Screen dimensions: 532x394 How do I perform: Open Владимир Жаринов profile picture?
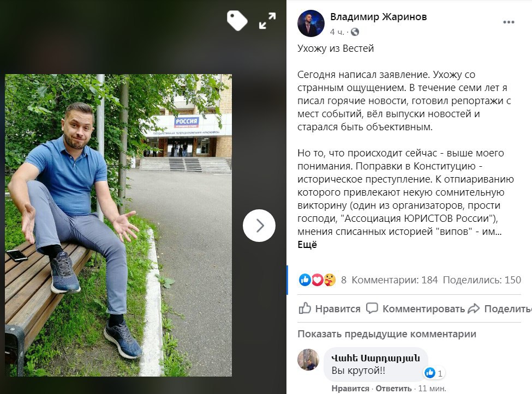pos(311,23)
